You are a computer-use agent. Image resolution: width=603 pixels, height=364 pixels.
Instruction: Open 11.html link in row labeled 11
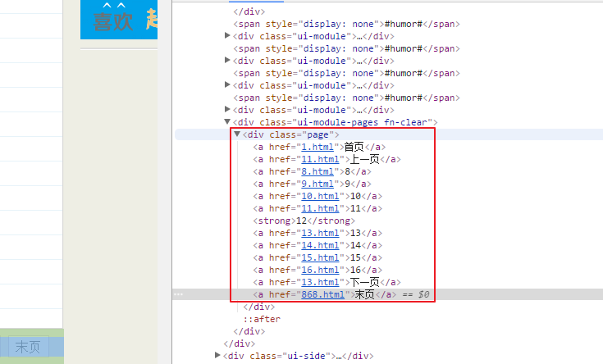pyautogui.click(x=320, y=208)
